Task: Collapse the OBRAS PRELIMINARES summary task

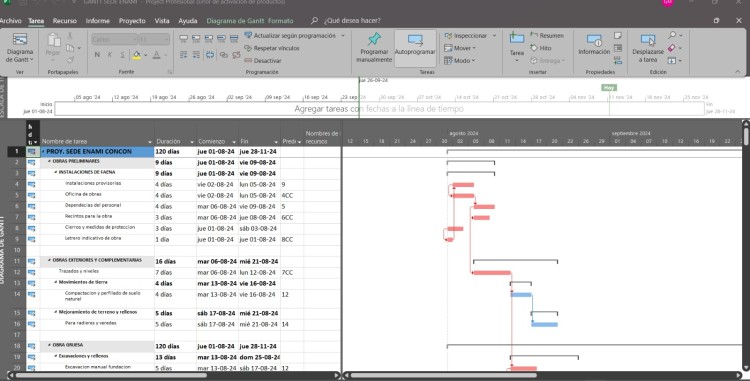Action: tap(50, 162)
